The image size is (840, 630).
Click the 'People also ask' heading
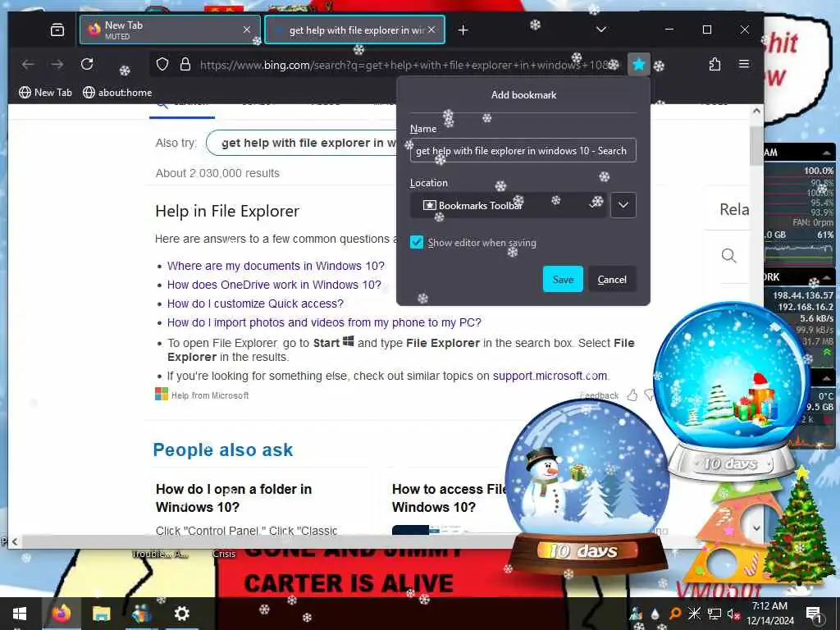pyautogui.click(x=223, y=450)
